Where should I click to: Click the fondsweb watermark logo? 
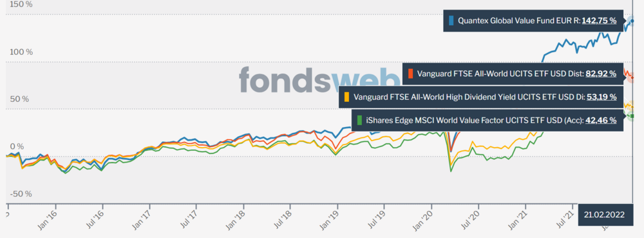pos(320,79)
